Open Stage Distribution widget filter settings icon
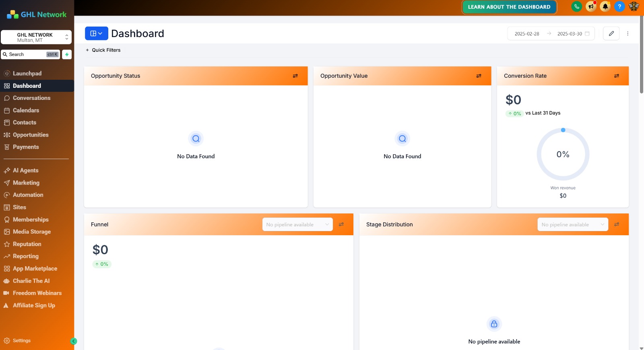The image size is (644, 350). (617, 224)
